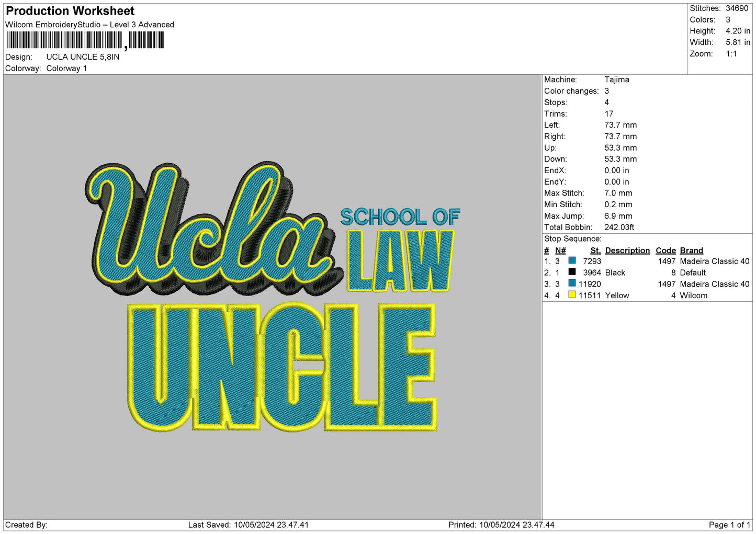Click the Colors count value 3 in header
Screen dimensions: 756x534
coord(728,20)
